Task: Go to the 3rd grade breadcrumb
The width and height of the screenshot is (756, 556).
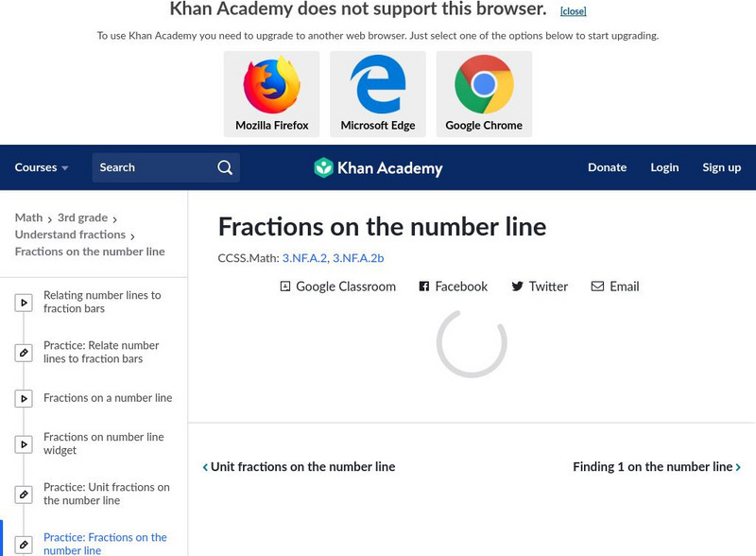Action: [82, 217]
